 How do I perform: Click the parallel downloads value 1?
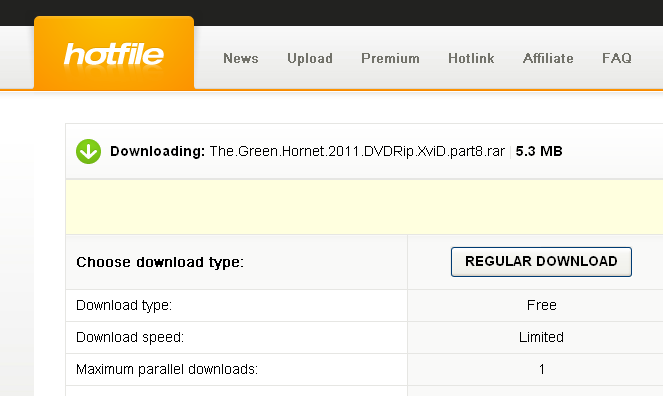coord(542,369)
